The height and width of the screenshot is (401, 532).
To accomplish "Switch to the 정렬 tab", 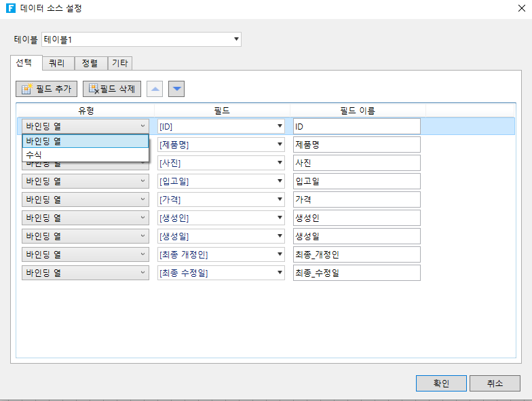I will pos(90,63).
